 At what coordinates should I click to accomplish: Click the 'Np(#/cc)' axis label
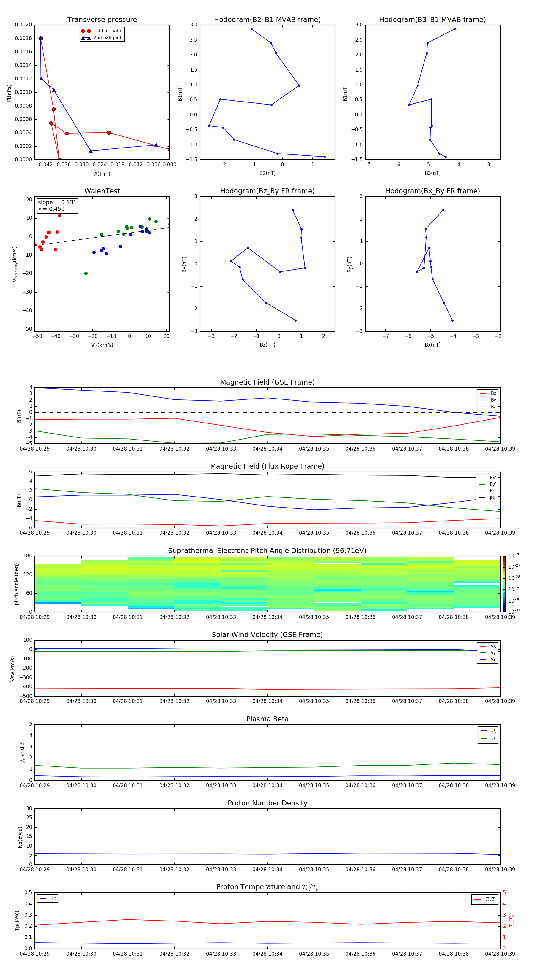pos(20,837)
